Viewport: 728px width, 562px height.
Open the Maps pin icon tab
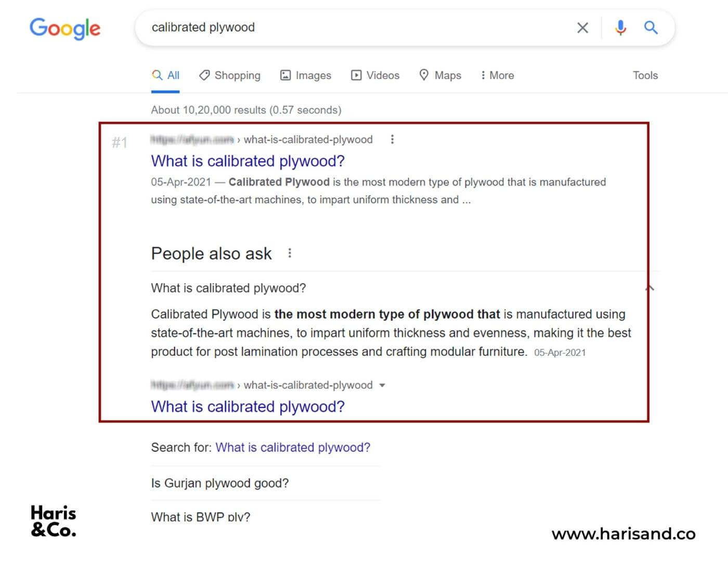[x=440, y=75]
